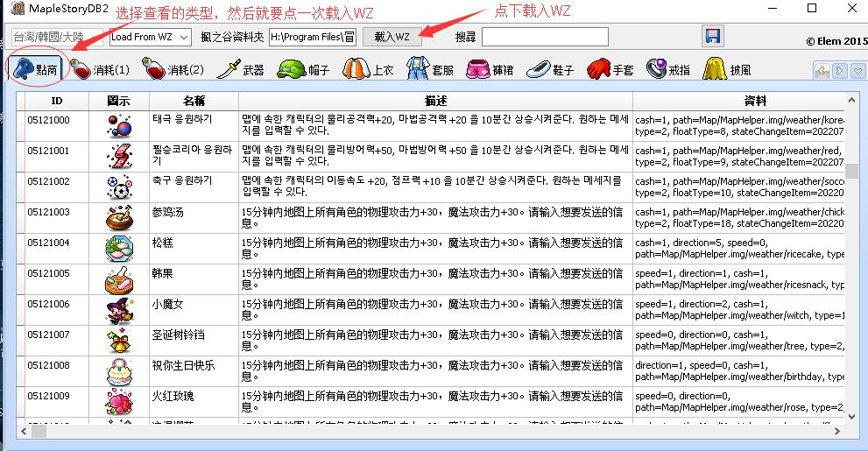Click the vertical scrollbar thumb
868x451 pixels.
[x=851, y=171]
